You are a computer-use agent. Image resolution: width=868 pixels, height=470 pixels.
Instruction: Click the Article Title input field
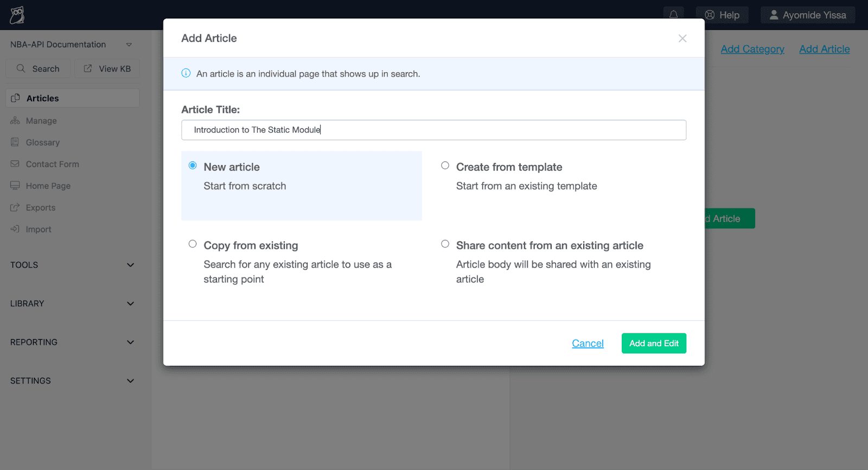pyautogui.click(x=433, y=130)
